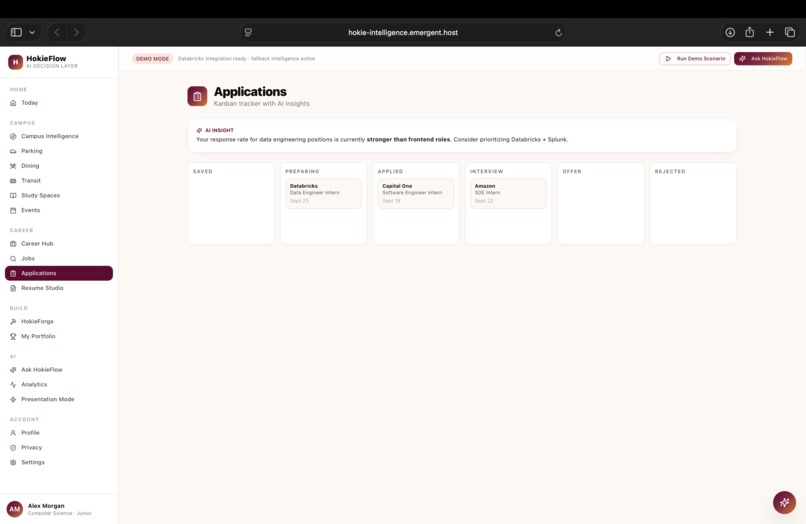The width and height of the screenshot is (806, 524).
Task: Click the HokieFlow logo icon
Action: click(15, 62)
